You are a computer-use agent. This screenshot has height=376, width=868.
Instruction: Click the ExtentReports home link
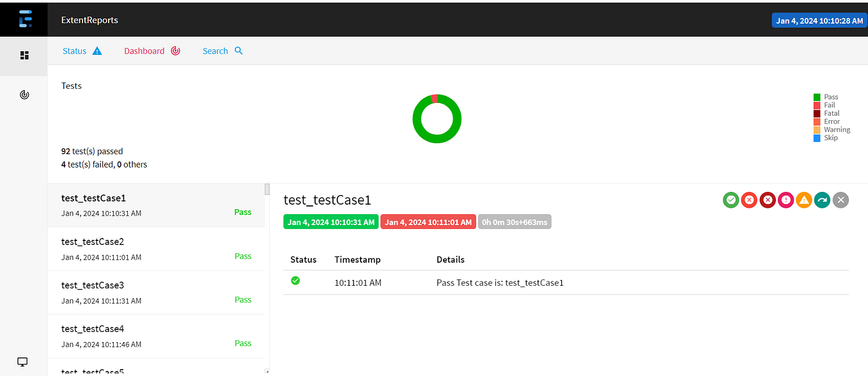click(x=89, y=20)
